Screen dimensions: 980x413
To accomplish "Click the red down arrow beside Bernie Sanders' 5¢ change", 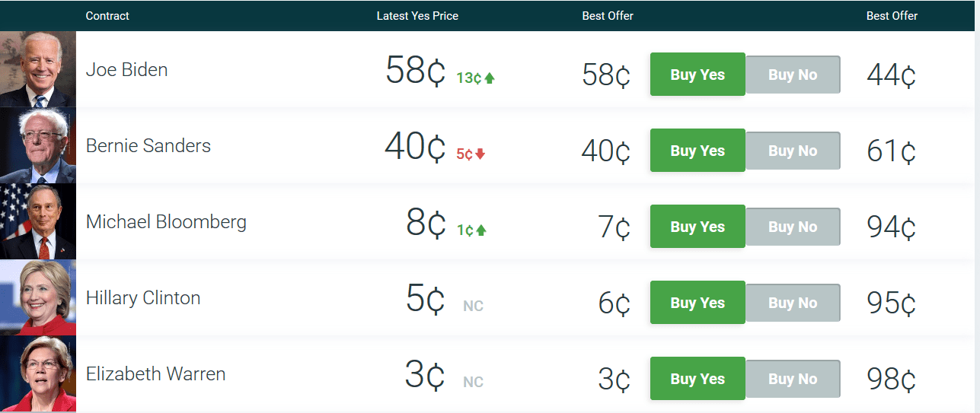I will click(x=480, y=154).
